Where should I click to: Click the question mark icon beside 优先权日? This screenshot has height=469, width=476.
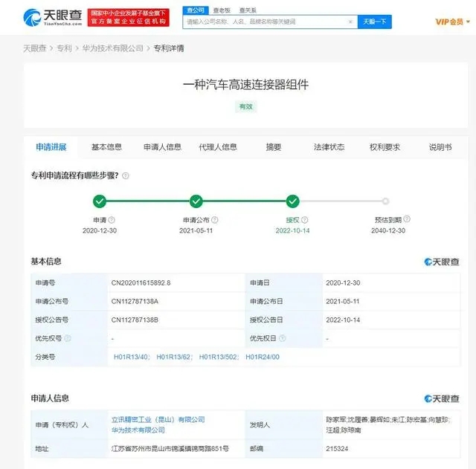[283, 337]
